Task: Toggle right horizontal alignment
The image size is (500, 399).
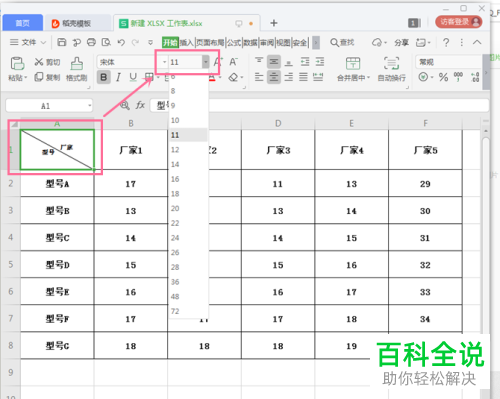Action: [x=289, y=77]
